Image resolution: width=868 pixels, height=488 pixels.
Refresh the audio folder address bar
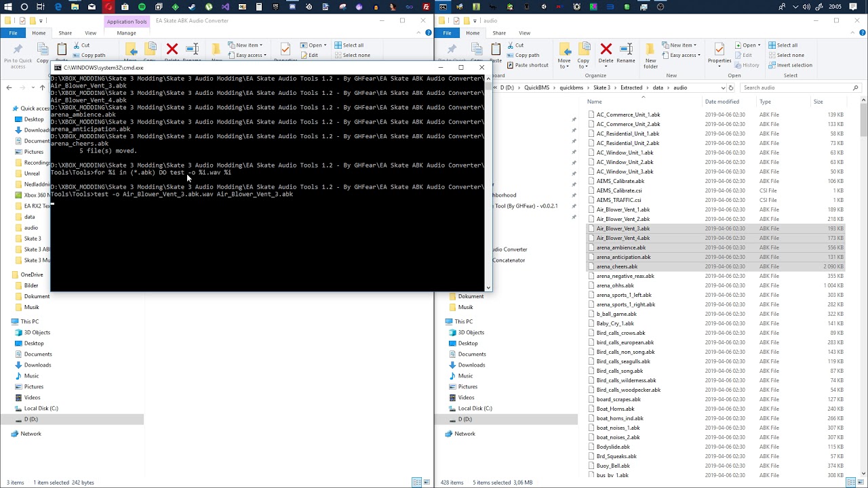point(730,87)
